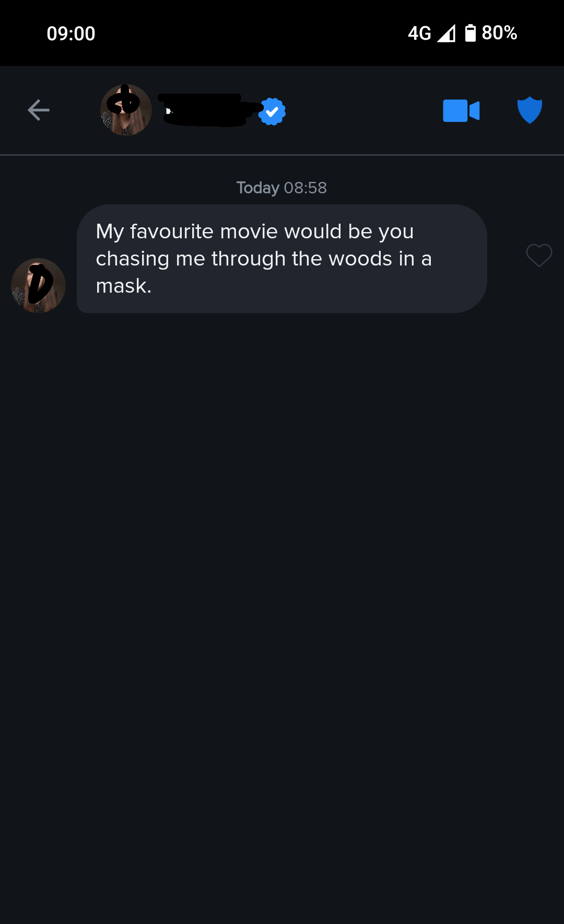Tap the 09:00 clock in status bar

click(x=71, y=33)
